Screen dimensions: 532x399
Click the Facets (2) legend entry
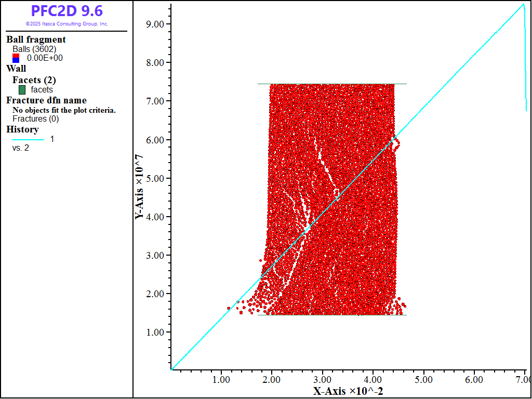(34, 80)
